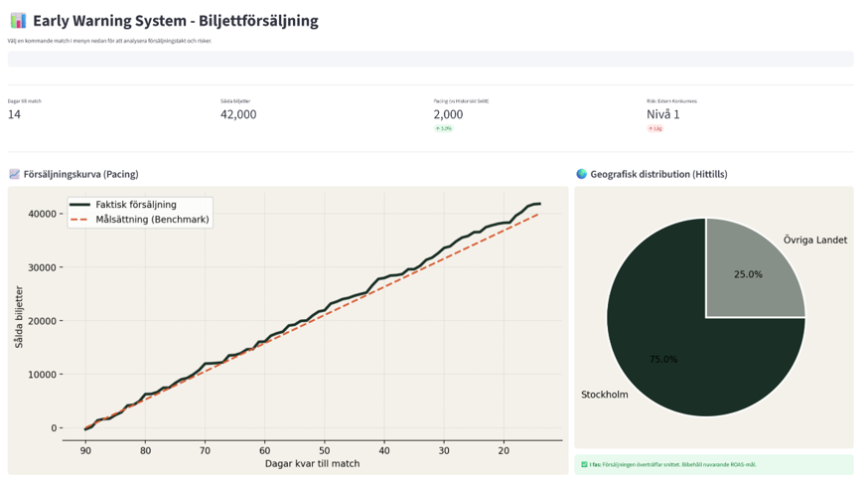The height and width of the screenshot is (484, 868).
Task: Click the Försäljningskurva (Pacing) section header
Action: [80, 174]
